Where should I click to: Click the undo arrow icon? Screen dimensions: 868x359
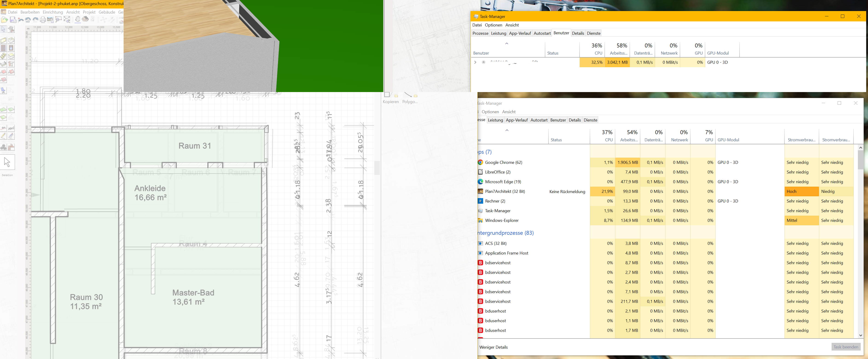click(28, 20)
